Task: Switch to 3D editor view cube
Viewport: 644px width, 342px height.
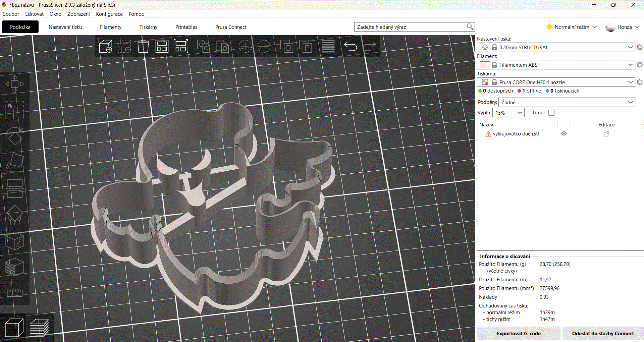Action: [14, 328]
